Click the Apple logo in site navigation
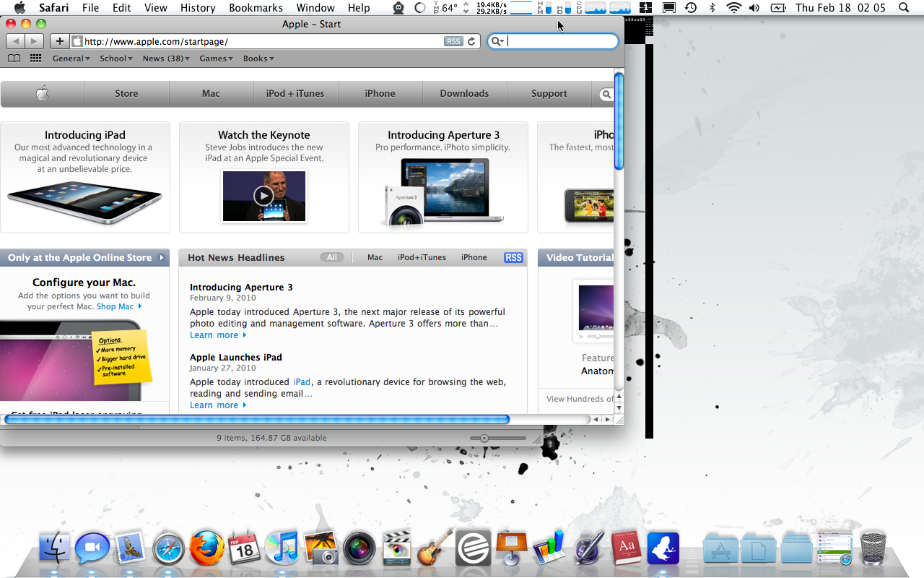 (43, 93)
